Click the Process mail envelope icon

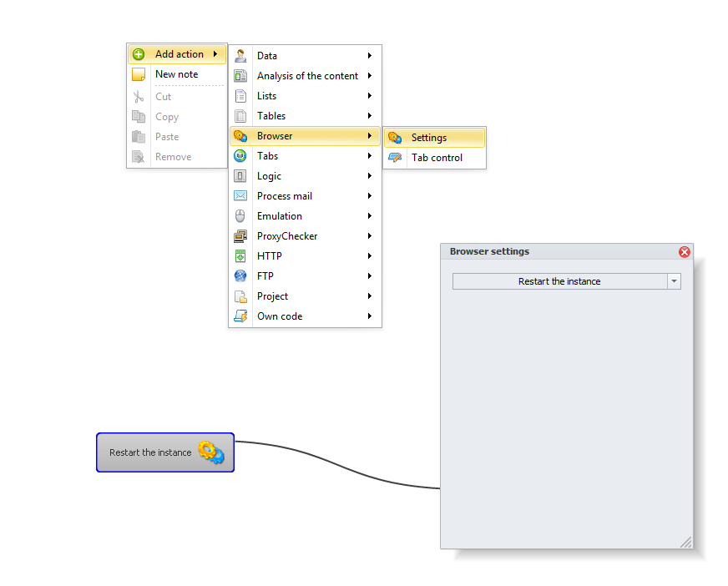[240, 196]
